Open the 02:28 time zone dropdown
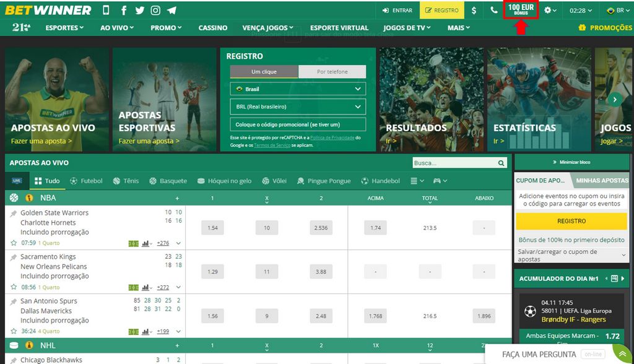The image size is (634, 364). click(580, 11)
